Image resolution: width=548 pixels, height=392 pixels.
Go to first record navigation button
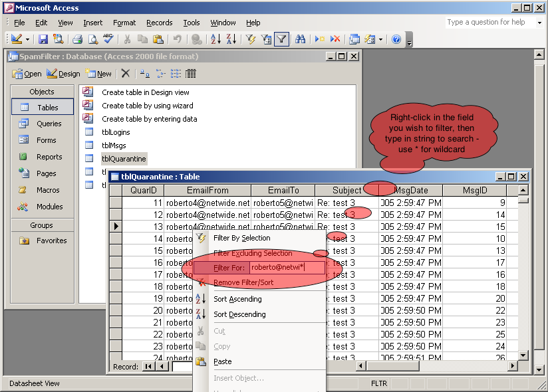pos(148,366)
